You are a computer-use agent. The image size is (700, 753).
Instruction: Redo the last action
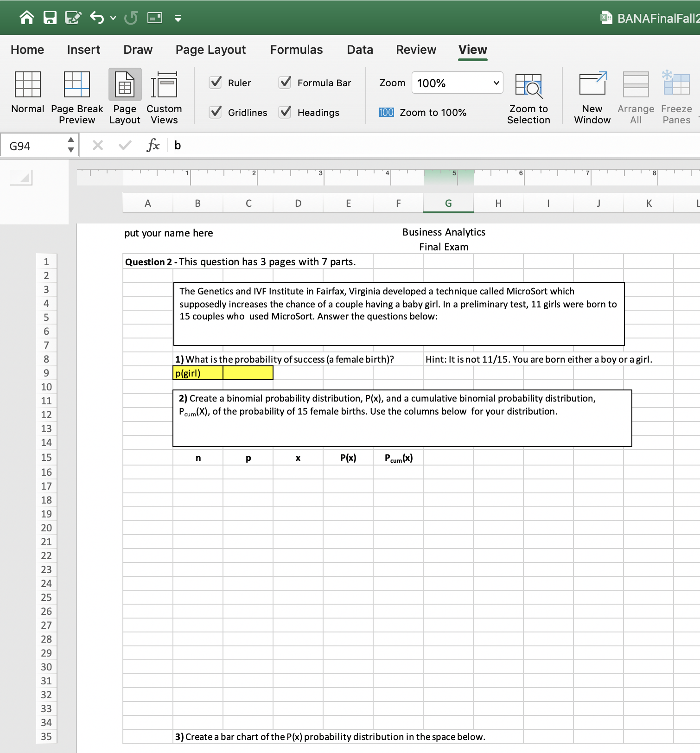coord(131,18)
